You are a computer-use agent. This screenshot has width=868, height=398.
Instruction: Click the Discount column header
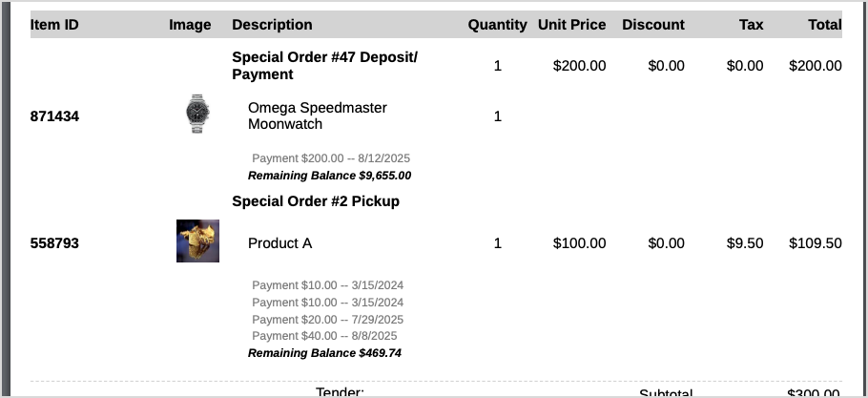[652, 25]
